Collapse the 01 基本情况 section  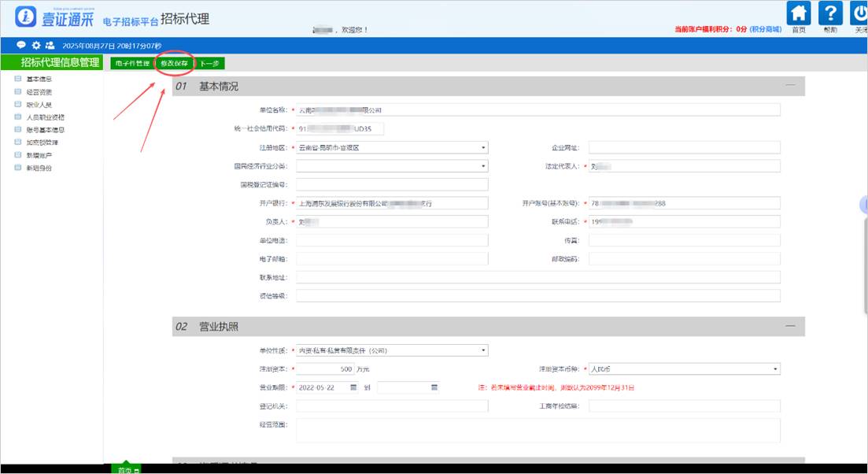[790, 85]
